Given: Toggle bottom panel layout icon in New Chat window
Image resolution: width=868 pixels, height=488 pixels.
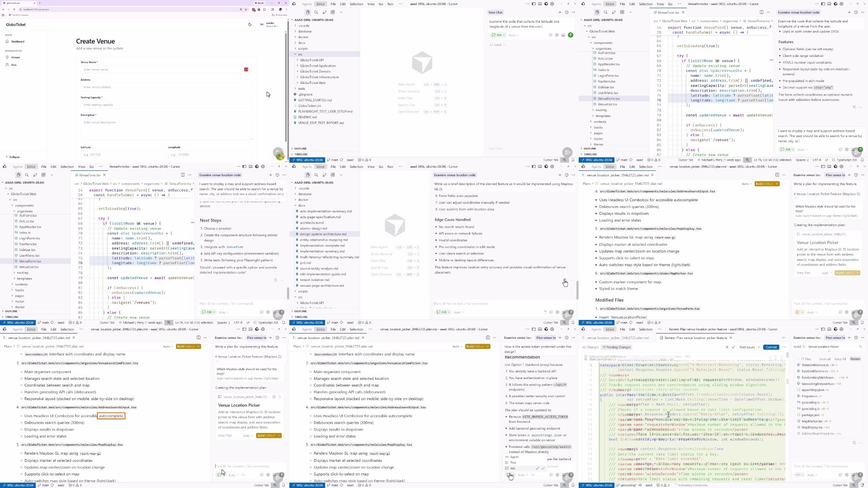Looking at the screenshot, I should (x=540, y=4).
